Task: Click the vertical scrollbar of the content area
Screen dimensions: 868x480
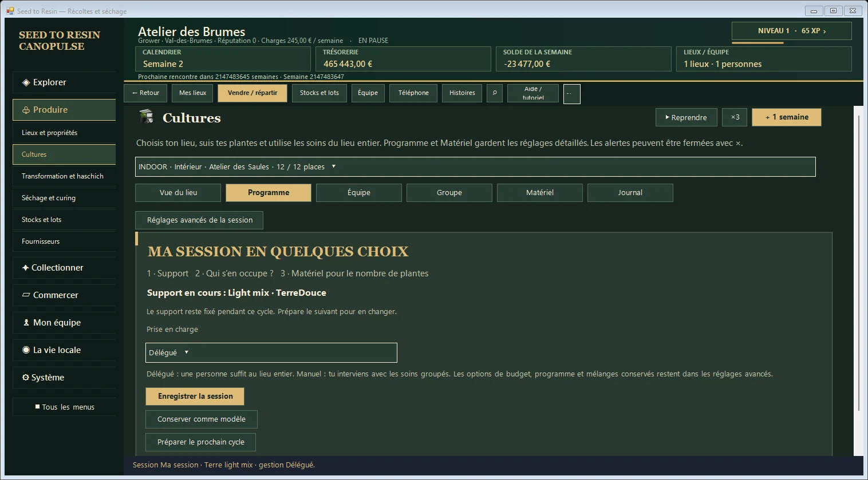Action: coord(858,263)
